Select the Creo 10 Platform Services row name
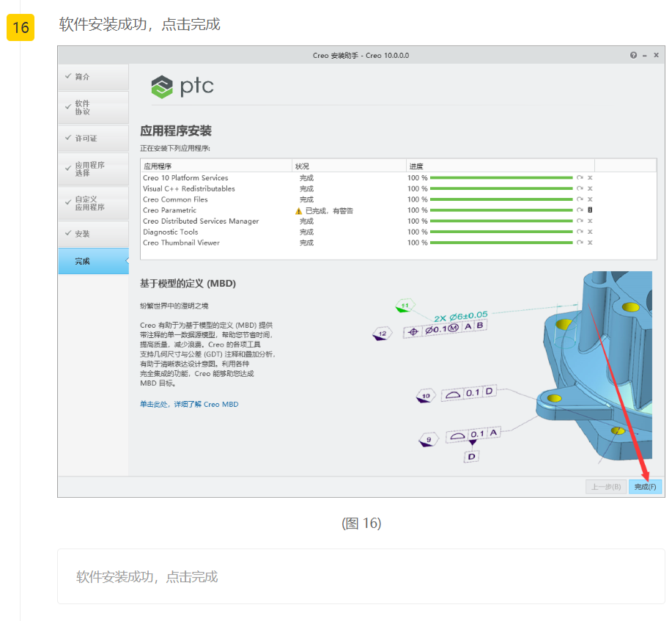 tap(185, 177)
